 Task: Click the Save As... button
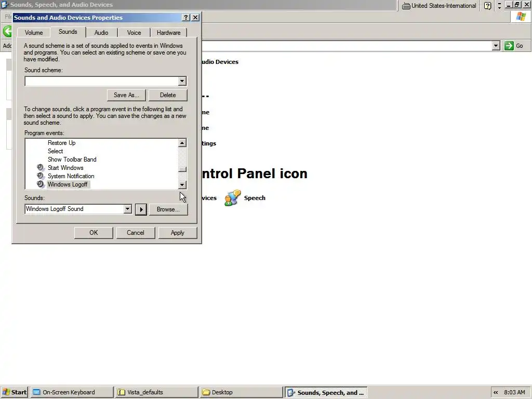[x=126, y=95]
